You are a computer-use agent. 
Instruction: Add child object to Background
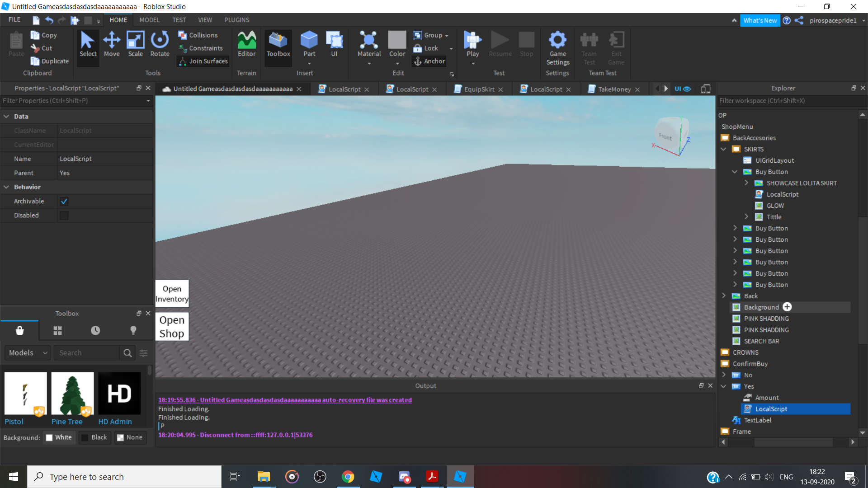coord(787,307)
